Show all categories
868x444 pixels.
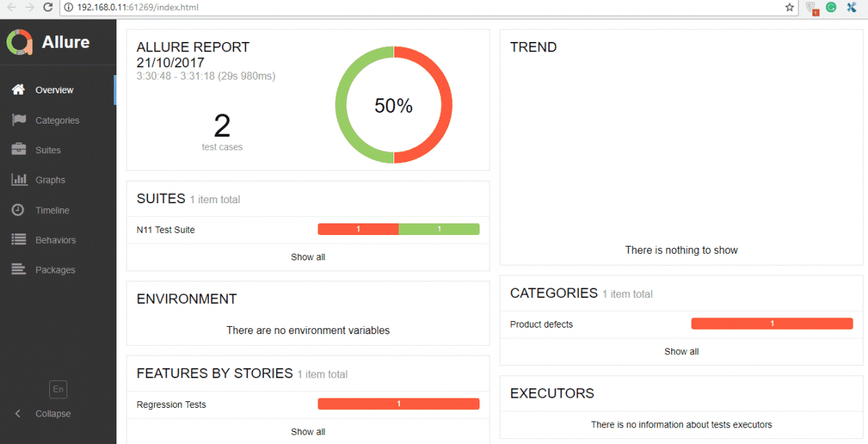tap(681, 351)
